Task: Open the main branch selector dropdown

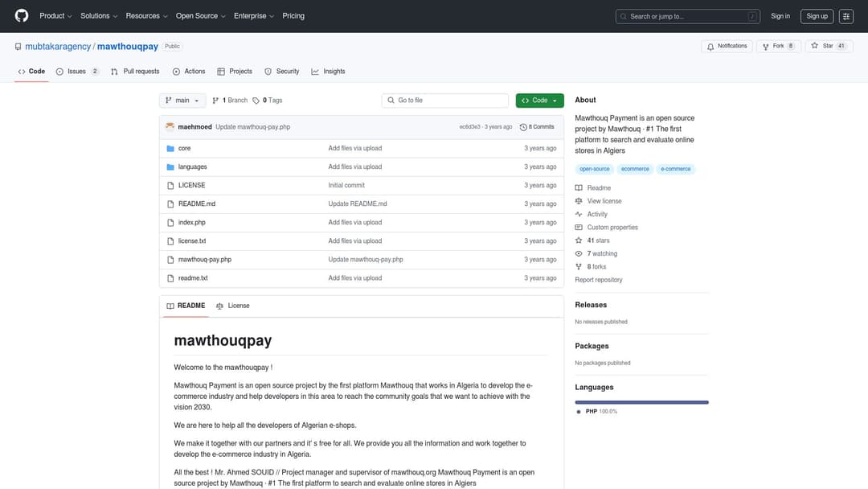Action: pos(182,101)
